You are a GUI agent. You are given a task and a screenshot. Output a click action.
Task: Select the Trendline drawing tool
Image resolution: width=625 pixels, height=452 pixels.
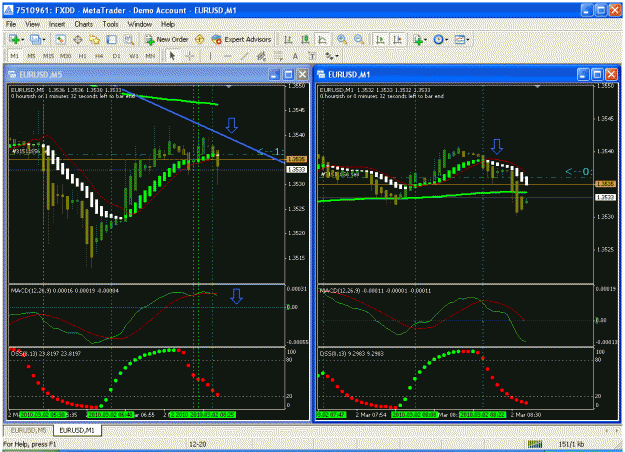pyautogui.click(x=244, y=56)
